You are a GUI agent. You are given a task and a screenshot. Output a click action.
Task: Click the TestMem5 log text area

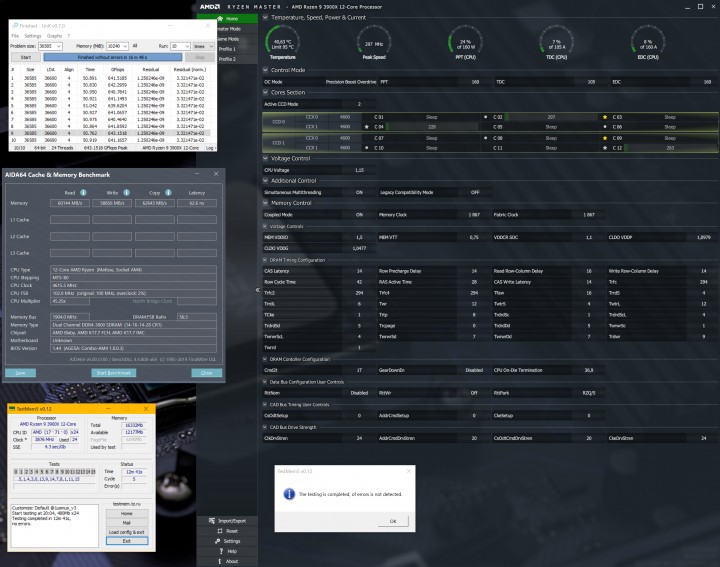coord(55,526)
